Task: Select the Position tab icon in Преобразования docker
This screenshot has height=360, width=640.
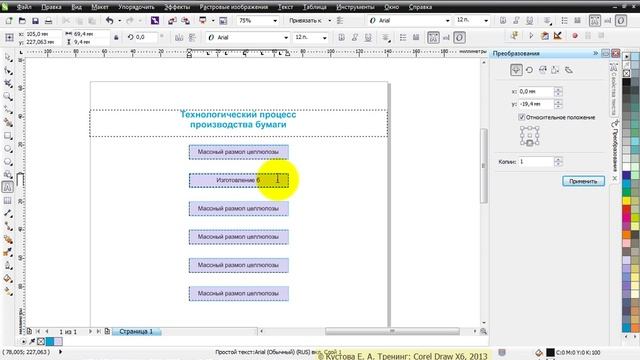Action: (x=516, y=70)
